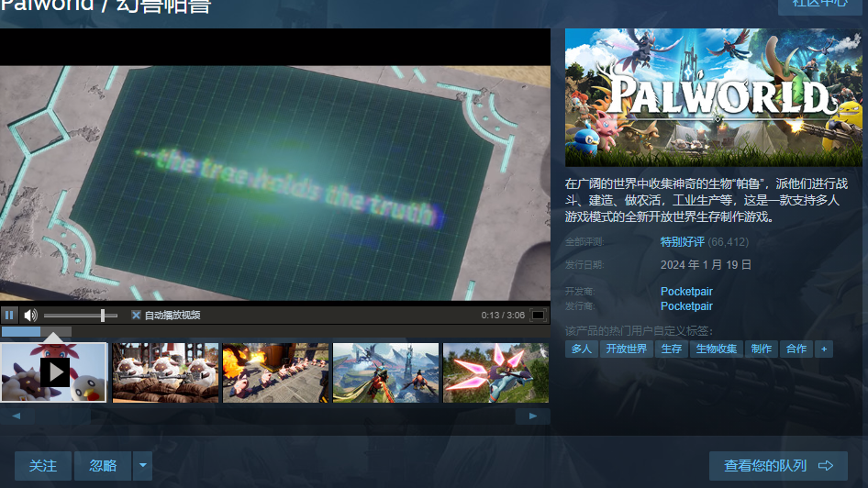868x488 pixels.
Task: Click the video seek progress bar
Action: coord(275,332)
